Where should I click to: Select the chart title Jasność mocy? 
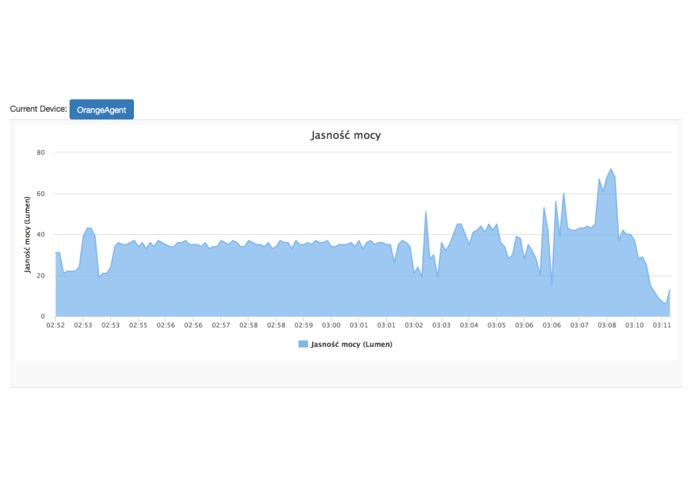click(346, 135)
